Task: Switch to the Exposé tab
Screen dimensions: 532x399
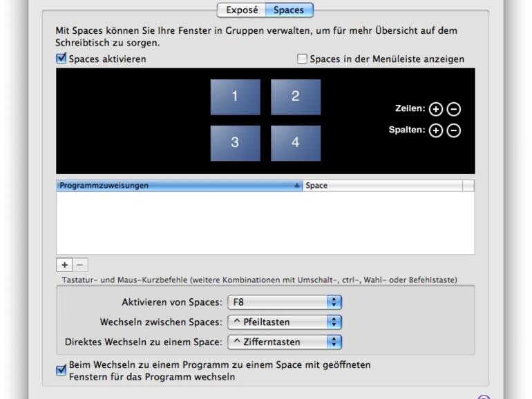Action: [x=242, y=10]
